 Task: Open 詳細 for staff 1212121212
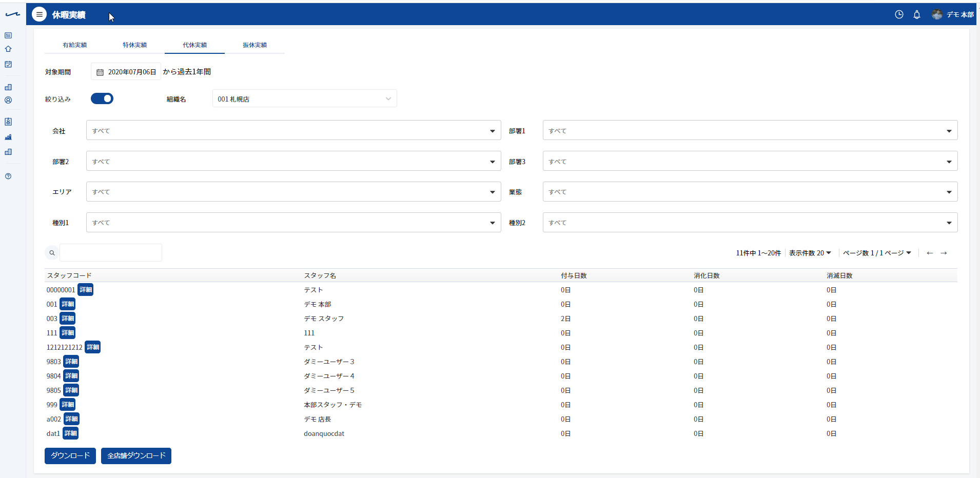(x=93, y=347)
